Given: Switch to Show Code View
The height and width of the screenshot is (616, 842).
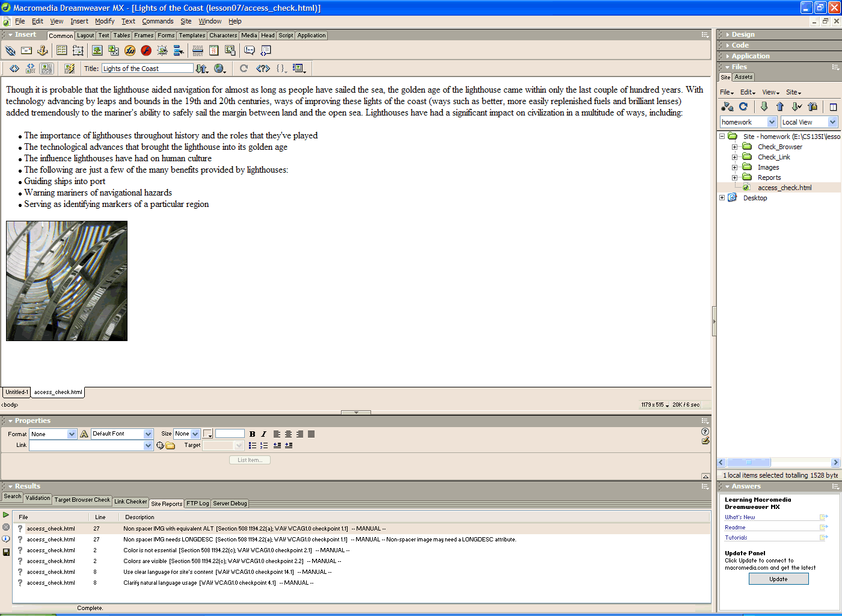Looking at the screenshot, I should [14, 69].
